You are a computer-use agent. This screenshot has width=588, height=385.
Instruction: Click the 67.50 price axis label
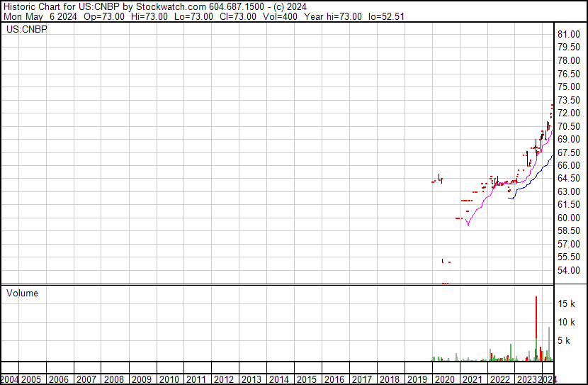click(568, 152)
